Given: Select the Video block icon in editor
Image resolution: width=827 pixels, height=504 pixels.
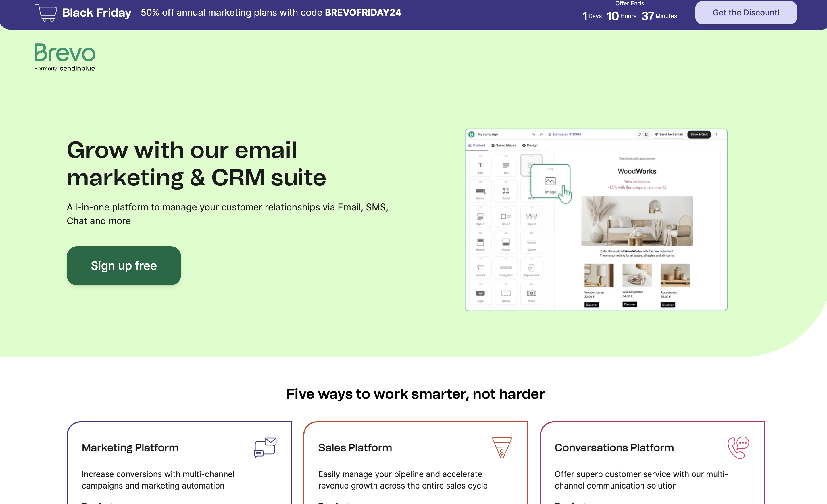Looking at the screenshot, I should click(531, 293).
